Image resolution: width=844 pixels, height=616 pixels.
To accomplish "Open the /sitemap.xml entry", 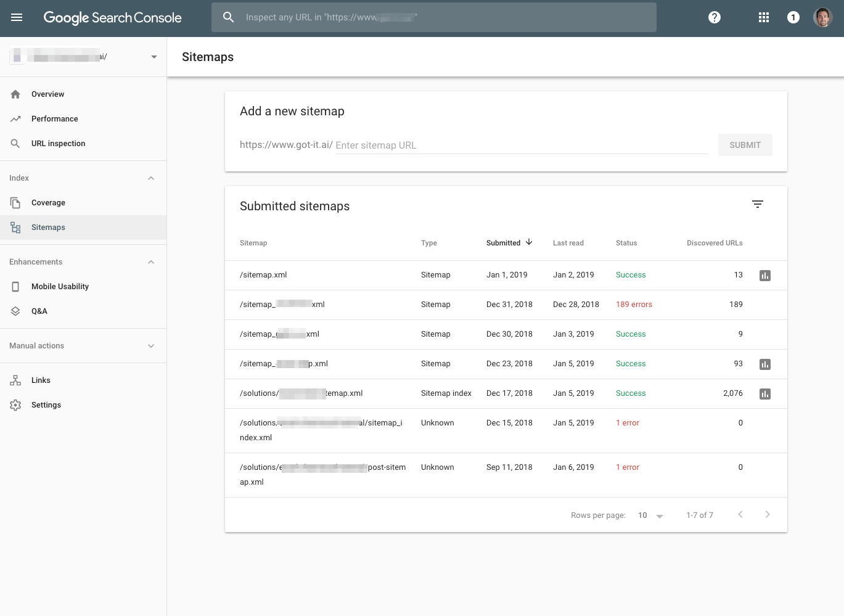I will [x=263, y=275].
